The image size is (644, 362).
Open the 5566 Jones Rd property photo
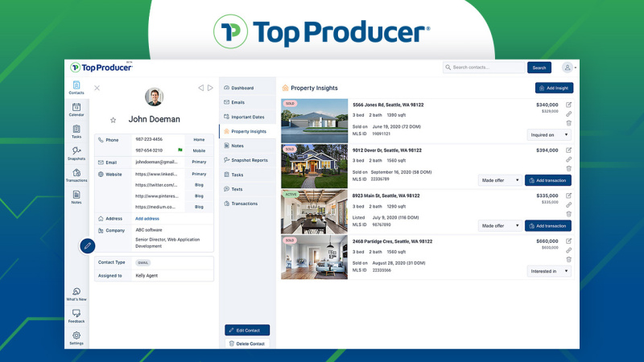(314, 121)
